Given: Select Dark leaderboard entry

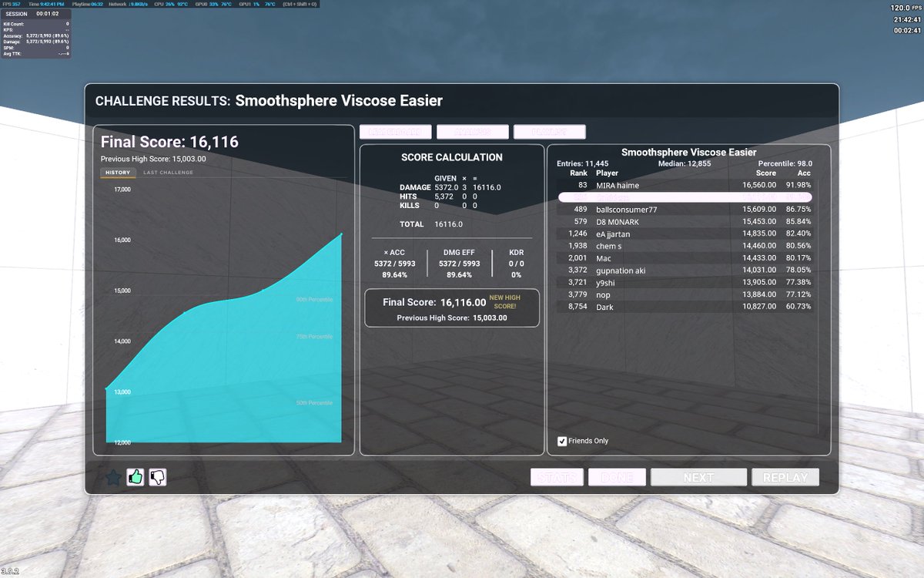Looking at the screenshot, I should [685, 307].
